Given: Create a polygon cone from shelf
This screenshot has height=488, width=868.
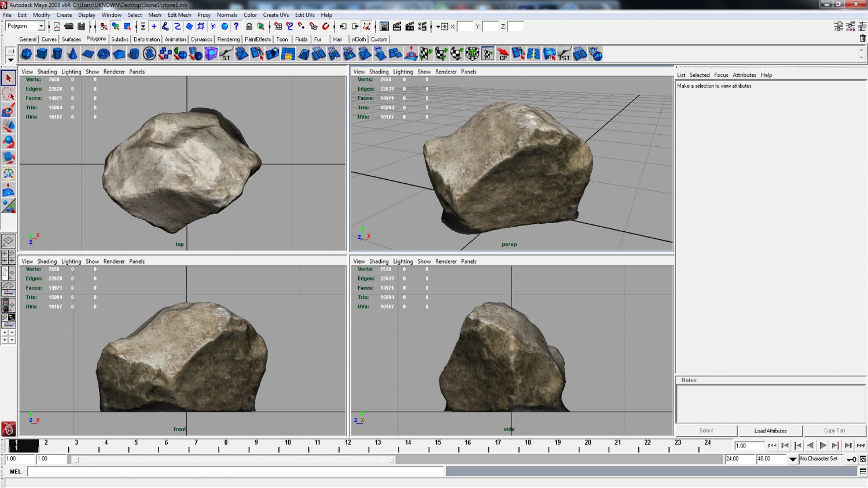Looking at the screenshot, I should pyautogui.click(x=72, y=54).
